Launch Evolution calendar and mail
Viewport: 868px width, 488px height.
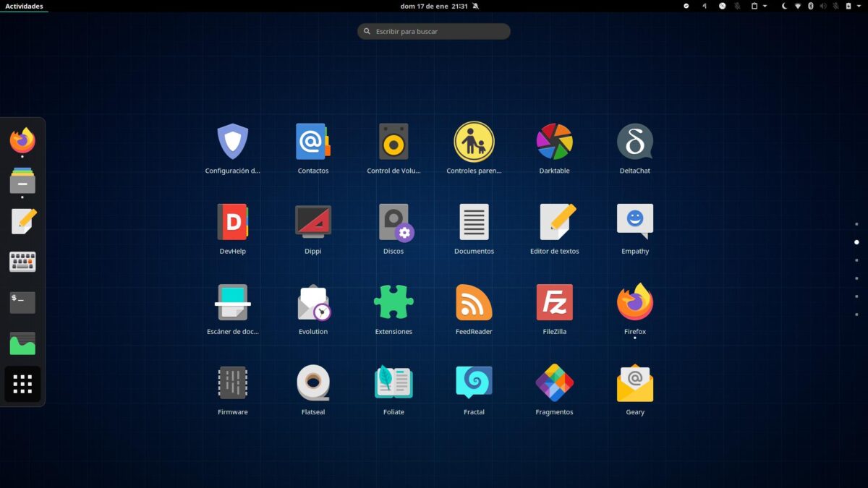click(x=313, y=302)
